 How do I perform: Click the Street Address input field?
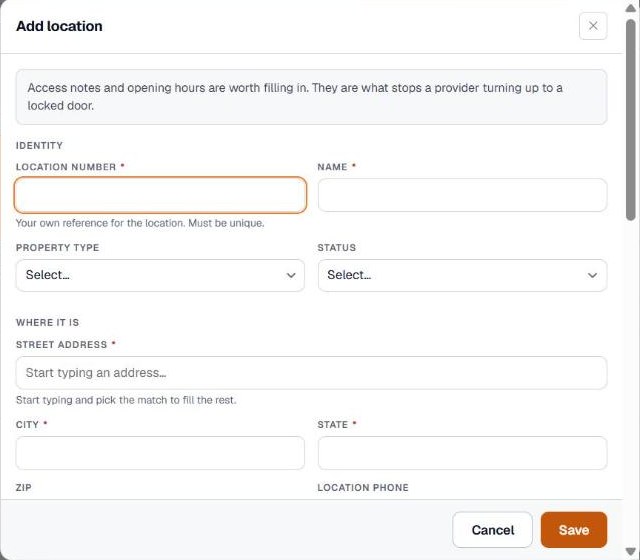click(311, 373)
